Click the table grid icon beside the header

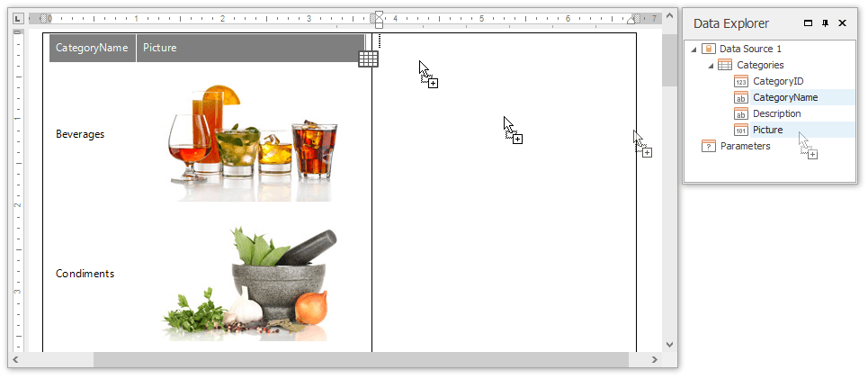pos(368,59)
